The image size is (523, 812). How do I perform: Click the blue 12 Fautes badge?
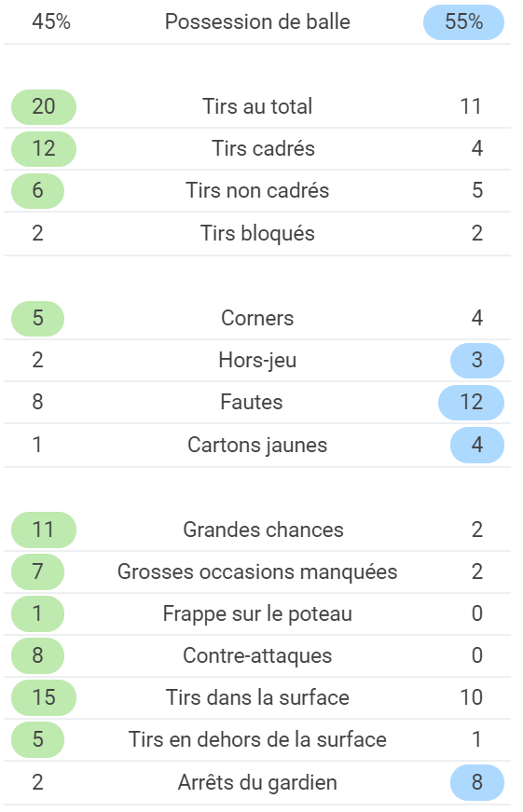[471, 403]
